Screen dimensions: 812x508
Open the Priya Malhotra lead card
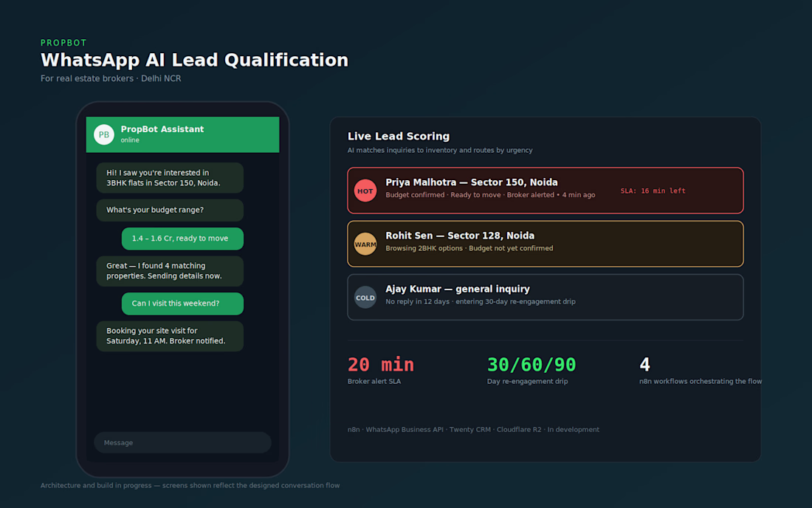(x=546, y=190)
